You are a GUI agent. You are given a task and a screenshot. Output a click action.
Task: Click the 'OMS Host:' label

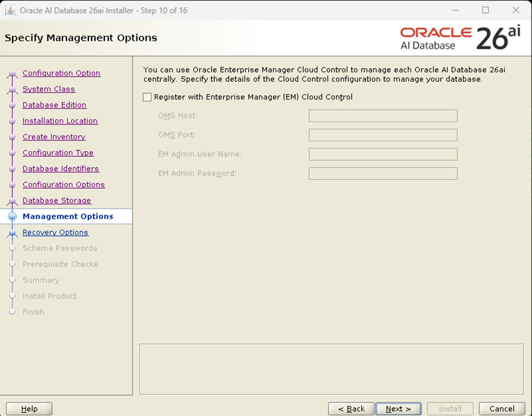(177, 116)
